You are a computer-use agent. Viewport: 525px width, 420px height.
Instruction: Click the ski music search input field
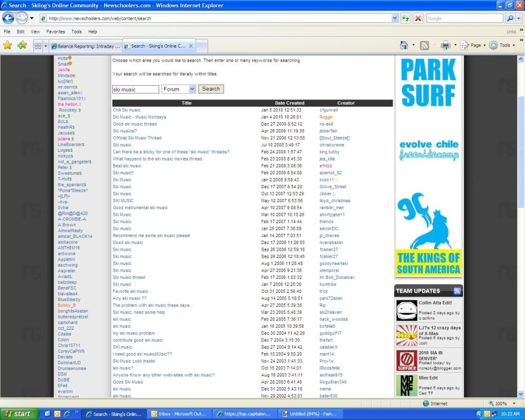(x=135, y=89)
